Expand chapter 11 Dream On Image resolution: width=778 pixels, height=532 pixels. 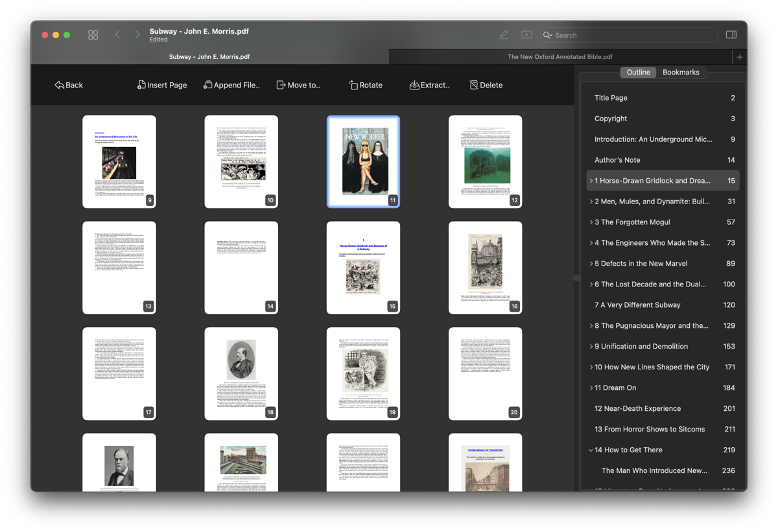(x=591, y=388)
